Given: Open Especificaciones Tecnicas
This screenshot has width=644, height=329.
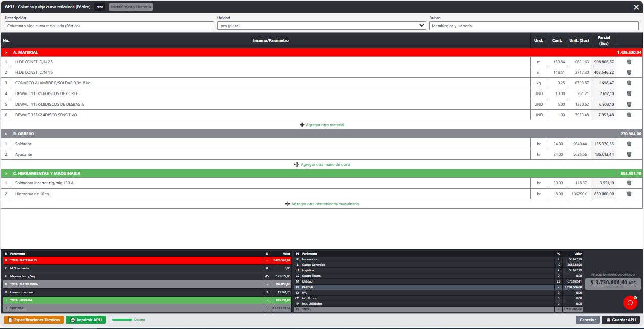Looking at the screenshot, I should pos(34,320).
